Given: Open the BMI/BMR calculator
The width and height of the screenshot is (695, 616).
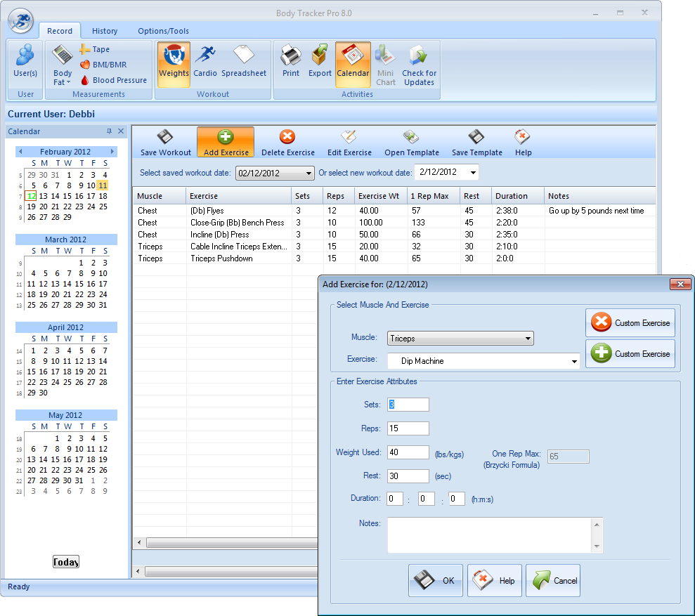Looking at the screenshot, I should pos(104,65).
